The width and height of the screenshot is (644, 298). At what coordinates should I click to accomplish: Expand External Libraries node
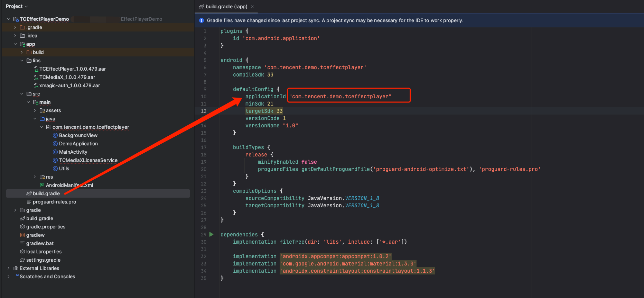9,268
